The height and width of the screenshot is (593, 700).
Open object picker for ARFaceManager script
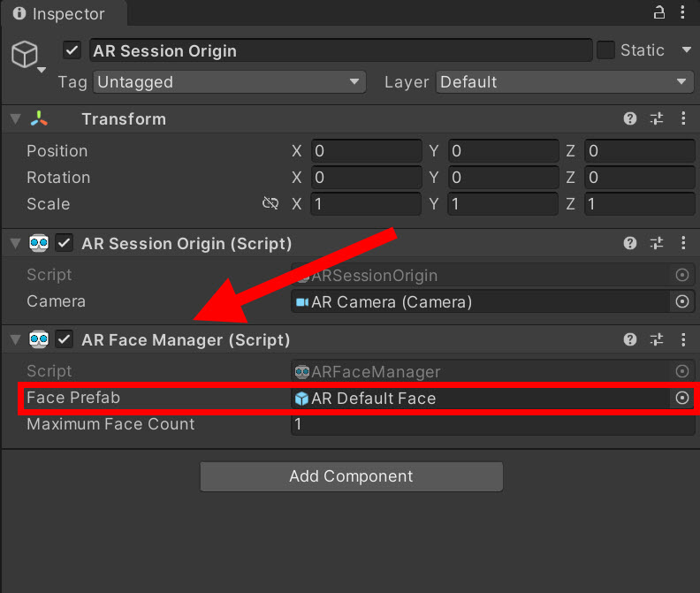click(x=682, y=371)
